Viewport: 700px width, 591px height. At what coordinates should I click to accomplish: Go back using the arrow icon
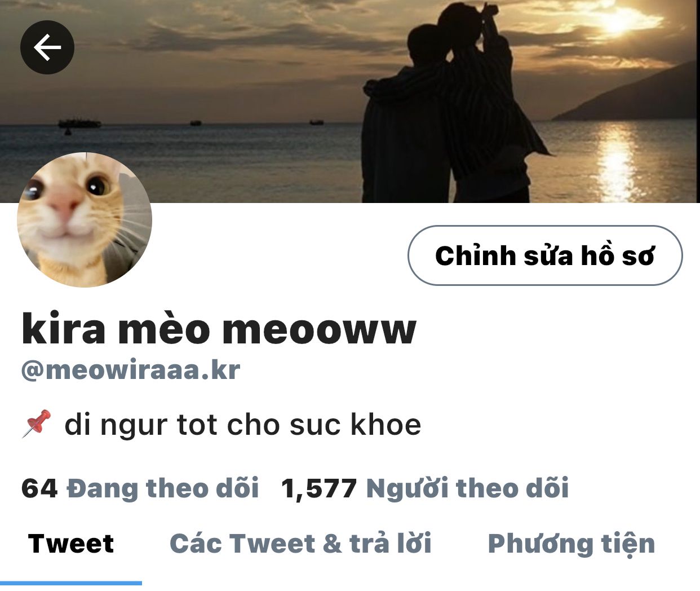(x=47, y=47)
